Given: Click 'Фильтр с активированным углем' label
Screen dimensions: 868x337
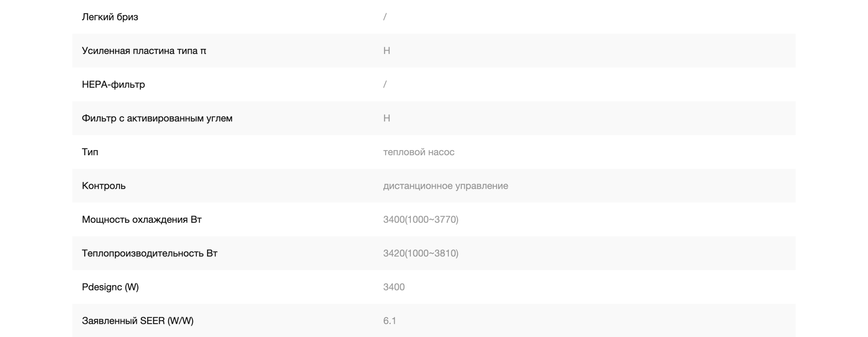Looking at the screenshot, I should click(157, 118).
